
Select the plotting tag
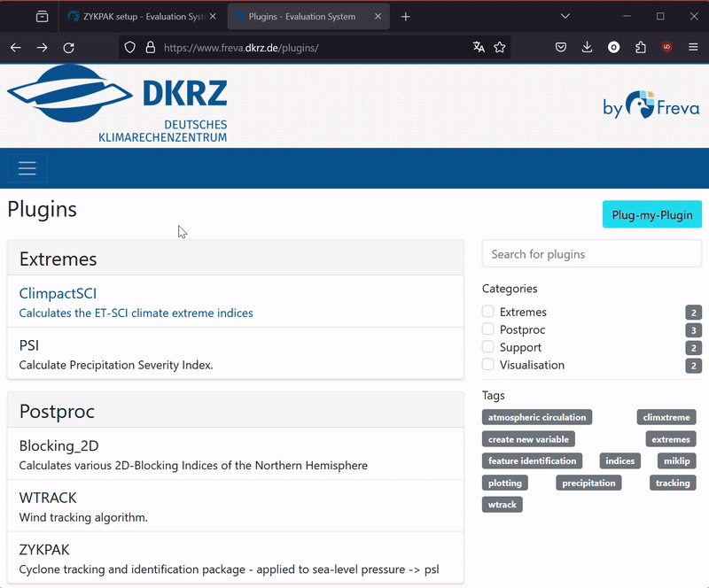point(504,483)
